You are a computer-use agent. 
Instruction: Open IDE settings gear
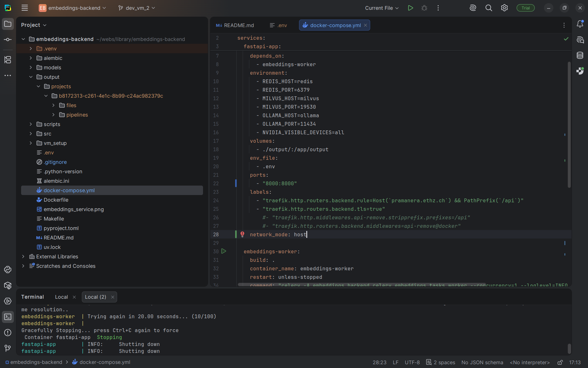coord(504,8)
